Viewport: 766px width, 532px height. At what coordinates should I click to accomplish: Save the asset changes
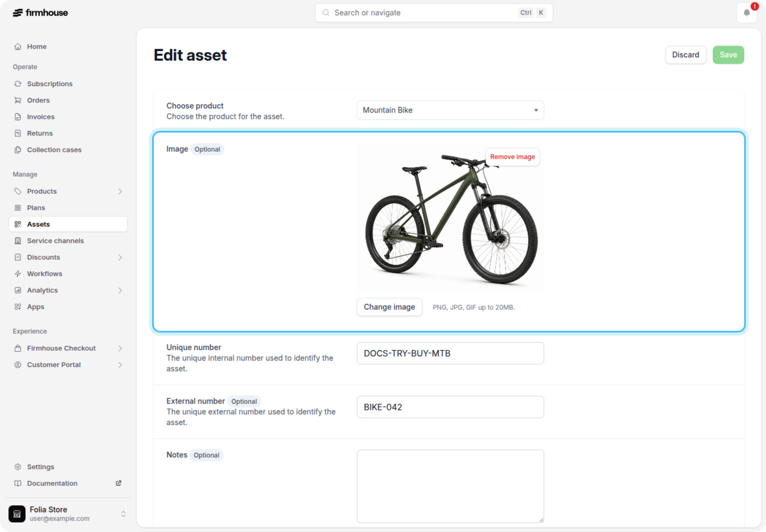[x=728, y=55]
